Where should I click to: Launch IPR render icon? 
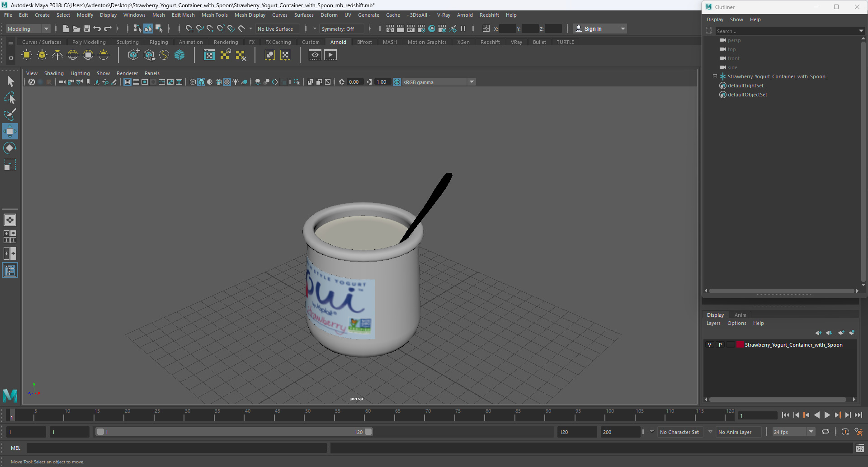tap(411, 29)
